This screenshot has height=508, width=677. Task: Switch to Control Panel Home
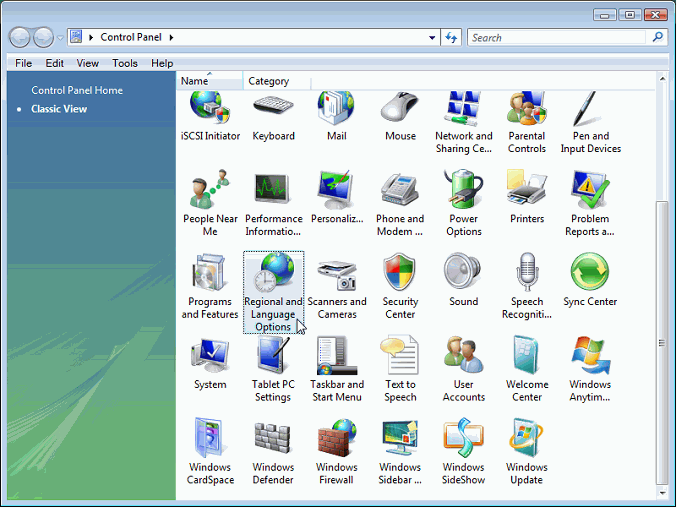[77, 90]
